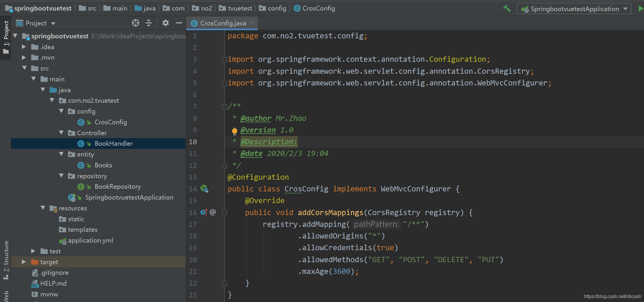Click the CrosConfig breadcrumb
Viewport: 644px width, 302px height.
(318, 8)
